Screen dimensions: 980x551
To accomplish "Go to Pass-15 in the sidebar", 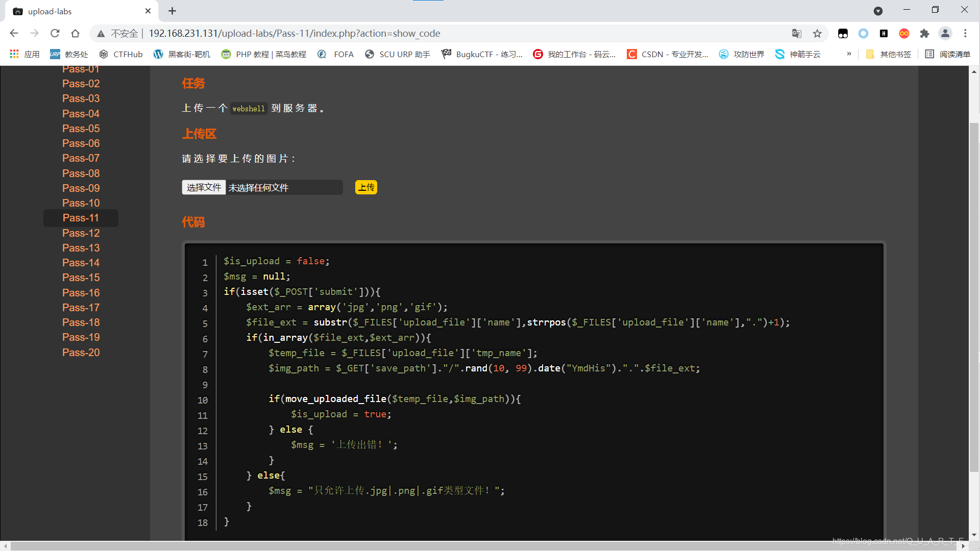I will (x=81, y=278).
